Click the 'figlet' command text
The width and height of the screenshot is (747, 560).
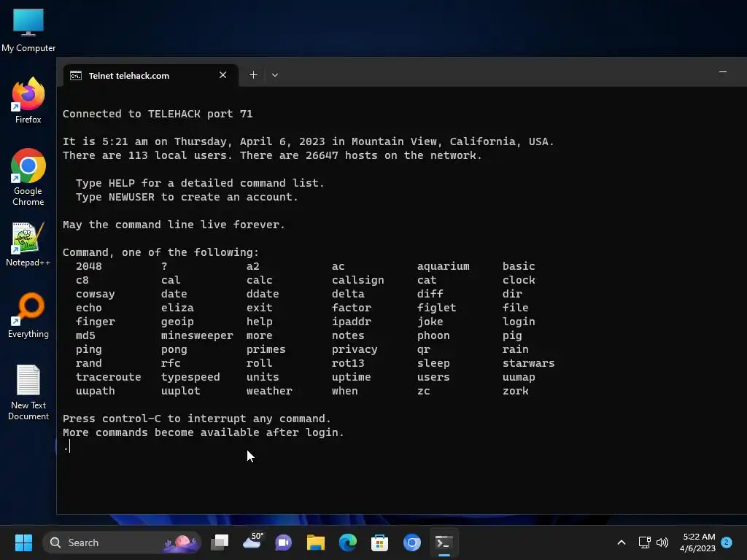click(x=436, y=308)
